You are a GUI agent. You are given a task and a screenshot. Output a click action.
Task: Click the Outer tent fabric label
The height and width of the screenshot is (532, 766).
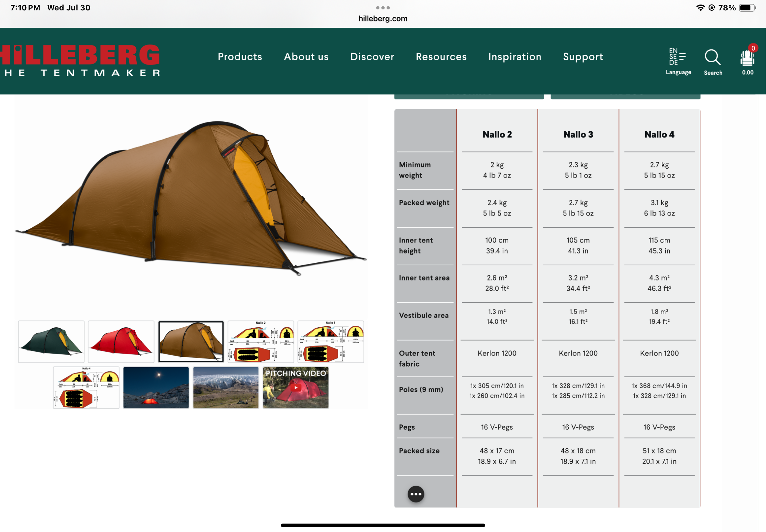[x=417, y=358]
